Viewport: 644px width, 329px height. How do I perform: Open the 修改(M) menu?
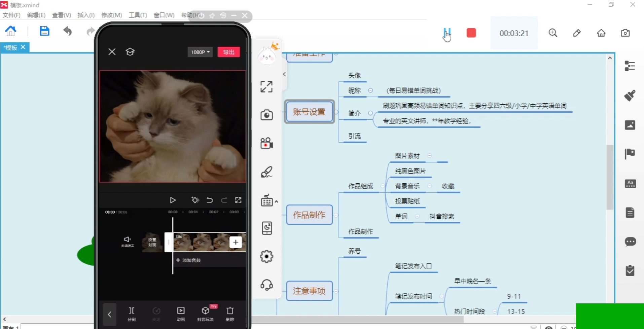(x=112, y=15)
